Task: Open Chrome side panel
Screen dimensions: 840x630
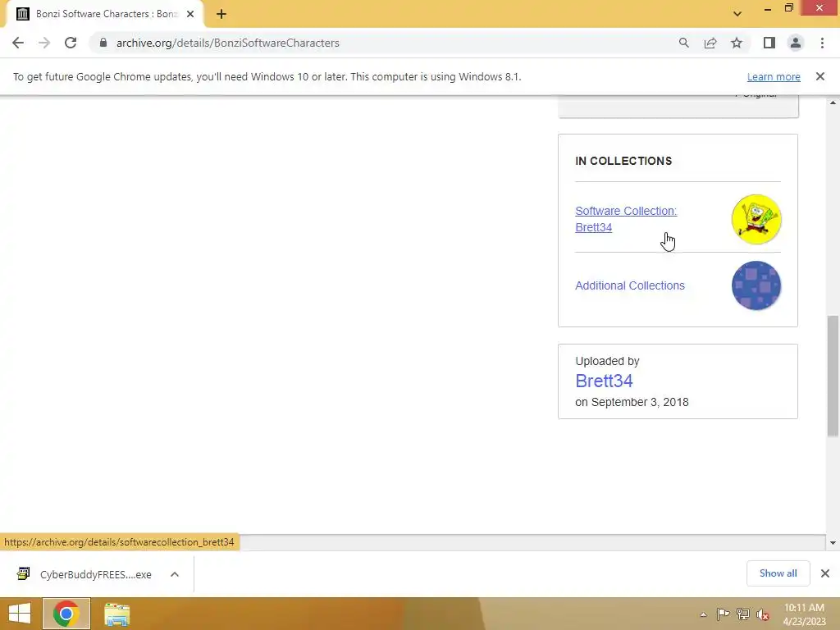Action: (x=769, y=43)
